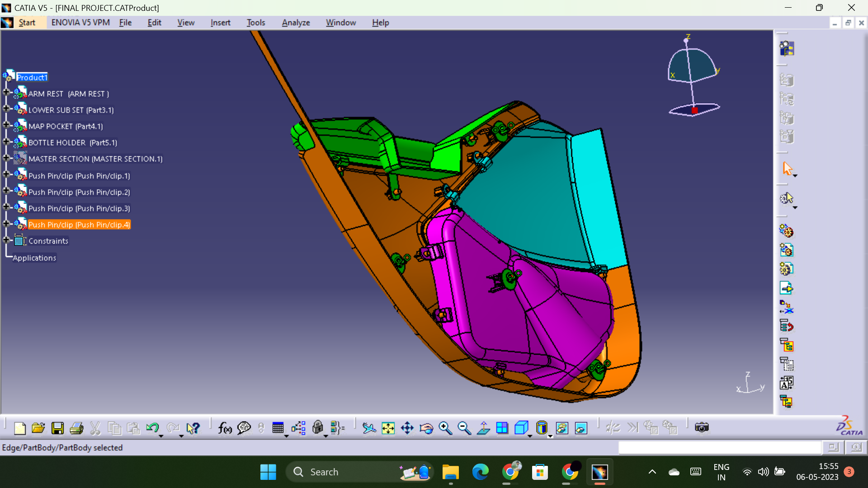The width and height of the screenshot is (868, 488).
Task: Capture the view with the camera icon
Action: click(x=702, y=427)
